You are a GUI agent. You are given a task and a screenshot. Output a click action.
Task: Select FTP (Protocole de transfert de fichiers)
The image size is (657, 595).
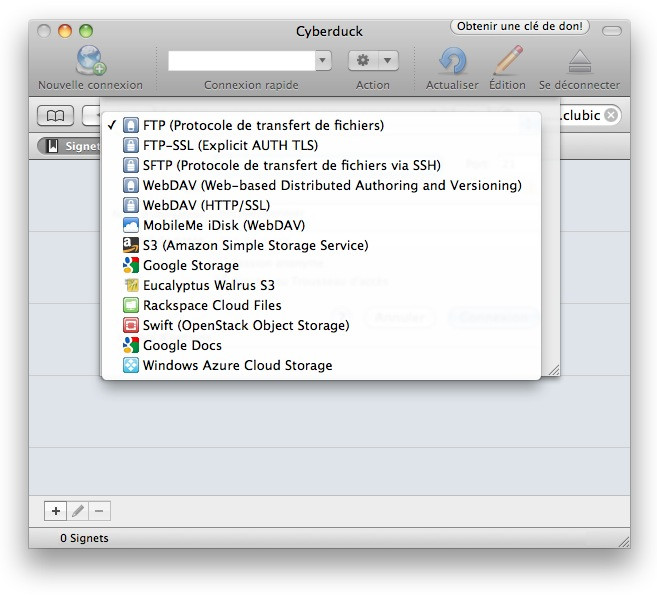point(263,126)
